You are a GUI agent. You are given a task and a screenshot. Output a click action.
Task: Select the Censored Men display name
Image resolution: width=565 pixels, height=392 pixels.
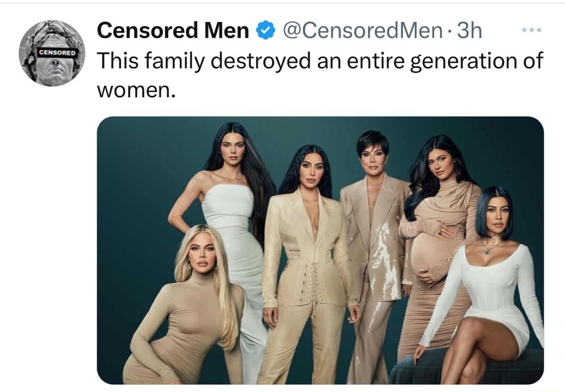tap(173, 30)
